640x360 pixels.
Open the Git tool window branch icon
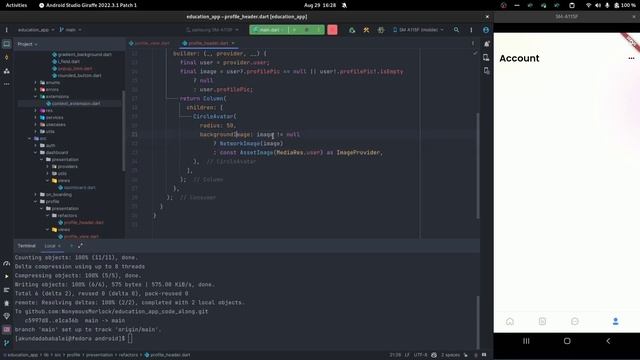(7, 343)
